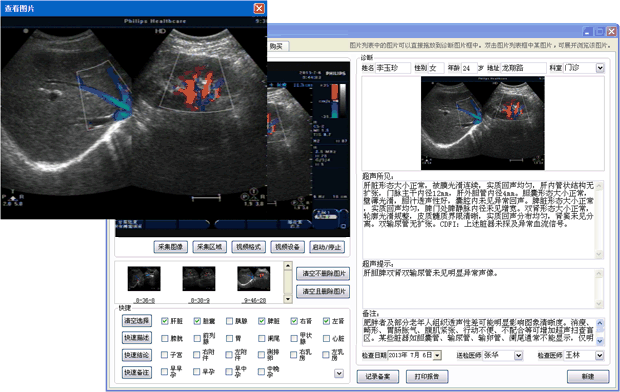
Task: Open the 科室 department dropdown
Action: (x=600, y=68)
